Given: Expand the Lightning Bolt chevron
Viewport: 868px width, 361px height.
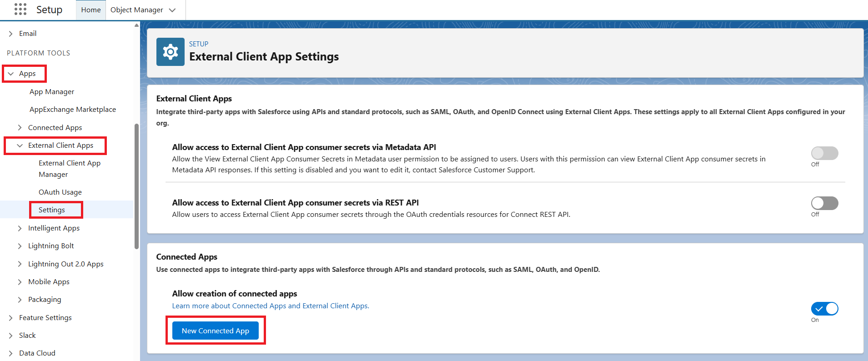Looking at the screenshot, I should [20, 246].
